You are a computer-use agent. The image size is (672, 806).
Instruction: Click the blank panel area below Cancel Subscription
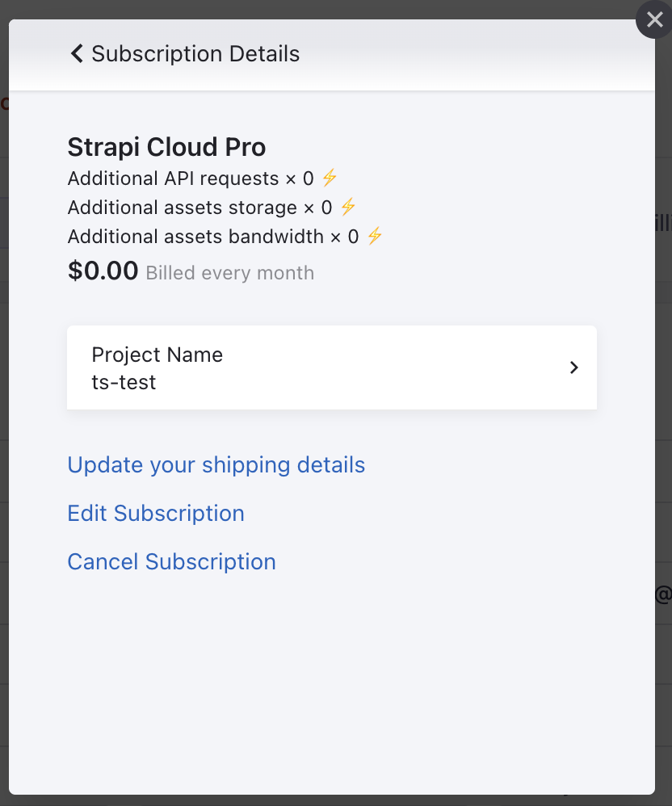pos(331,678)
